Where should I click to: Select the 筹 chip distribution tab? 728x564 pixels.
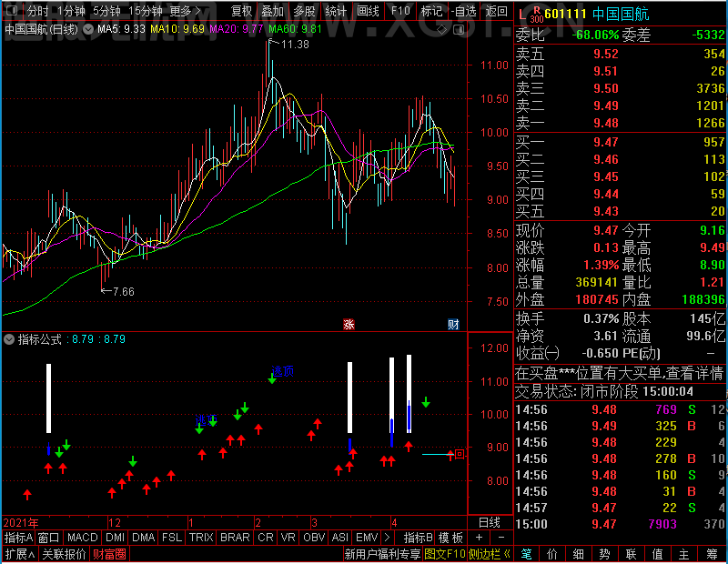pyautogui.click(x=712, y=554)
